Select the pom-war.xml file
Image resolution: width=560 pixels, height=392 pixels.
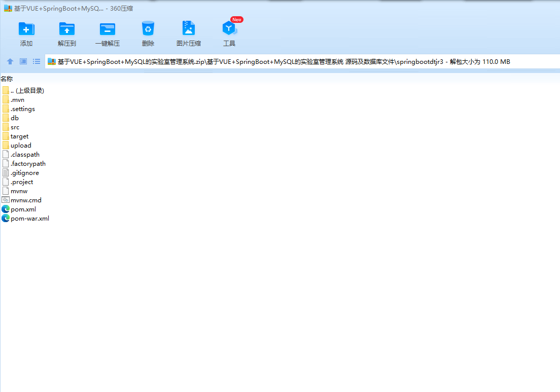pos(26,218)
